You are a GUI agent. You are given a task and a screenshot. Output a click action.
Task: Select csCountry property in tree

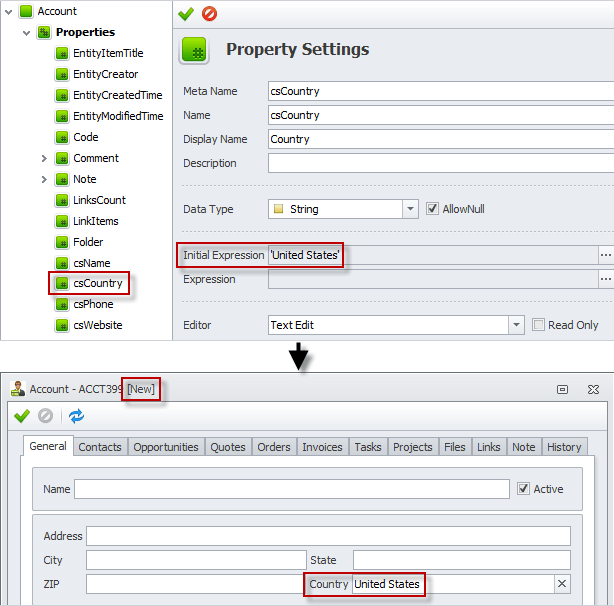click(97, 283)
